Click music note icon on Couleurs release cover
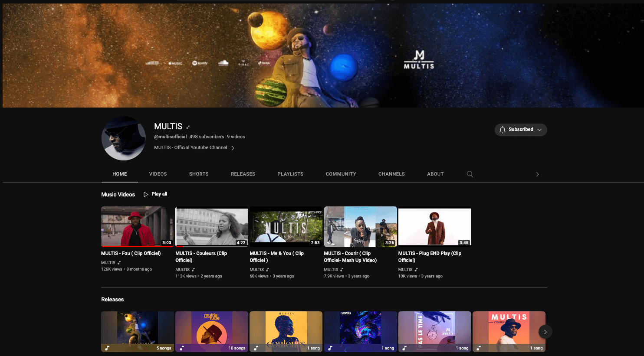 pyautogui.click(x=256, y=348)
